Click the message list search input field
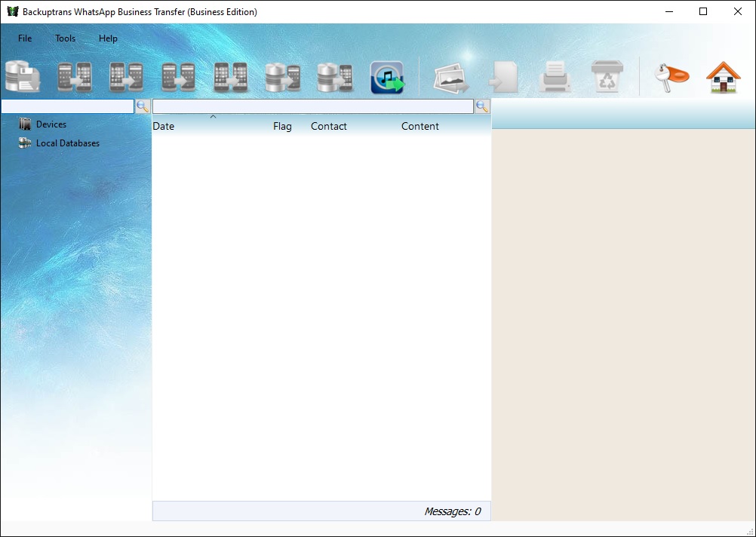 point(313,106)
